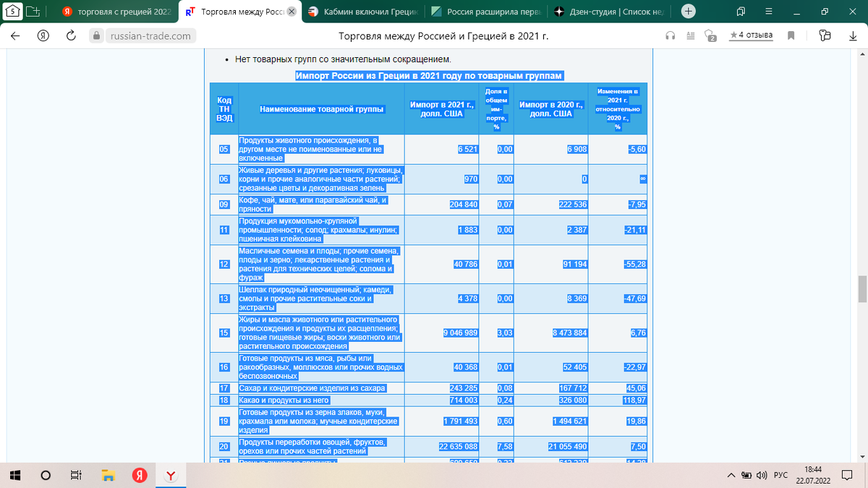
Task: Open the red Yandex app on taskbar
Action: 140,475
